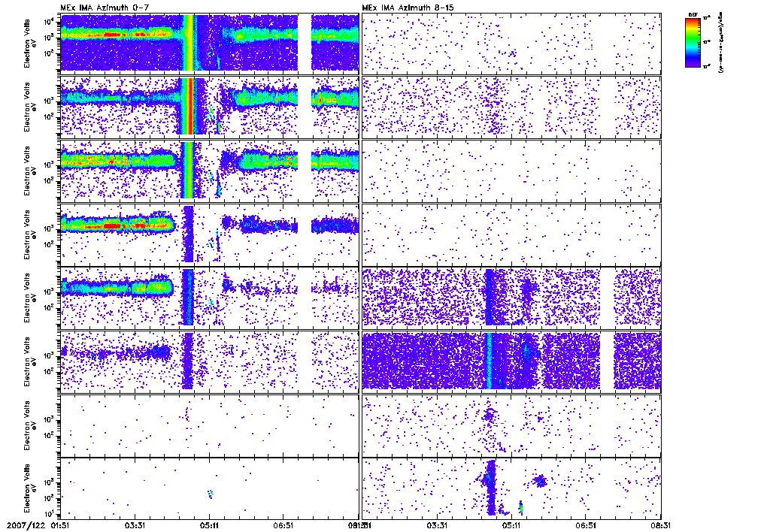
Task: Click the 'MEx IMA Azimuth 8-15' title
Action: click(402, 8)
